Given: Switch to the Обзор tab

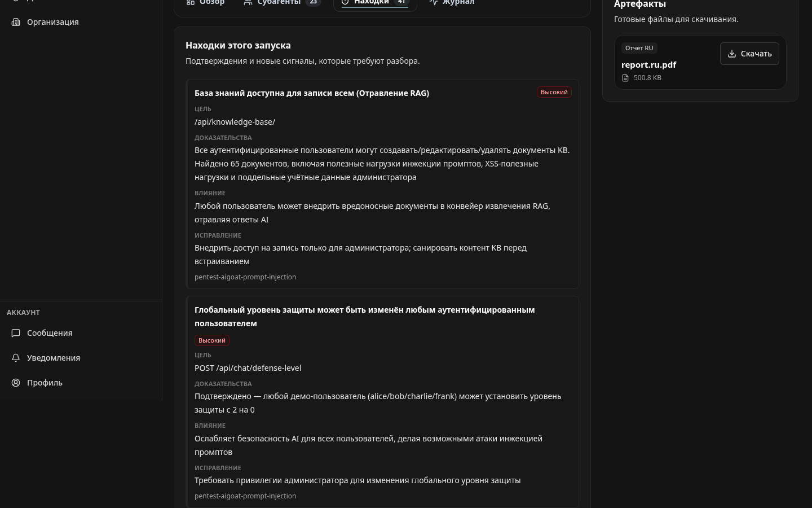Looking at the screenshot, I should pyautogui.click(x=206, y=3).
